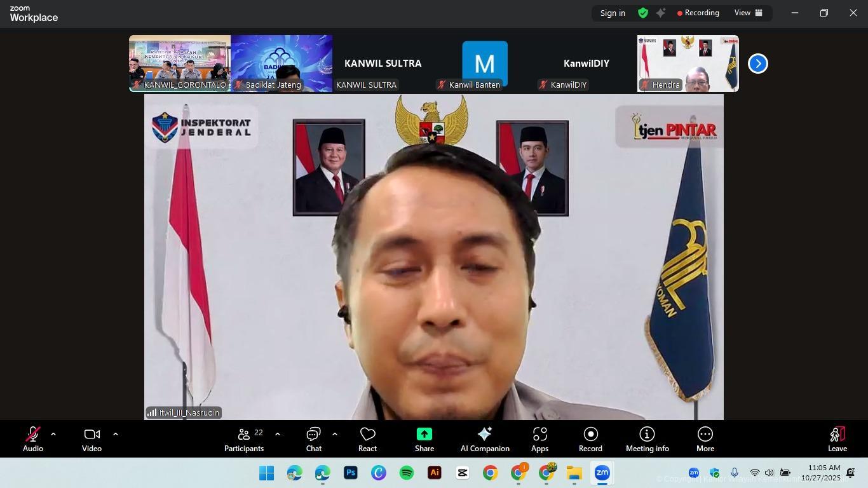Show next participants with blue arrow
Screen dimensions: 868x488
point(757,64)
